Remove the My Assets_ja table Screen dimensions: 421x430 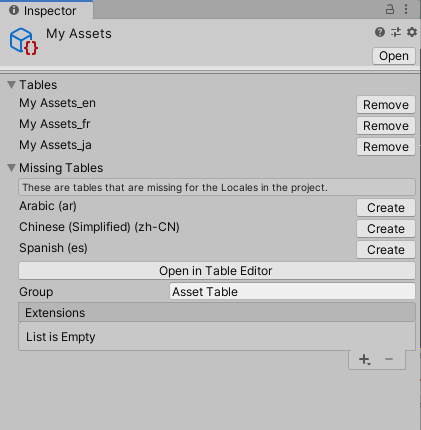point(386,147)
